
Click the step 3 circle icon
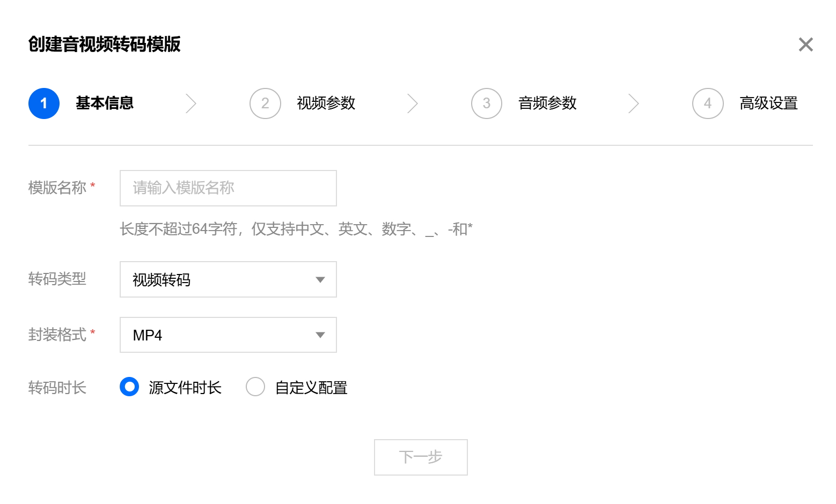(486, 103)
